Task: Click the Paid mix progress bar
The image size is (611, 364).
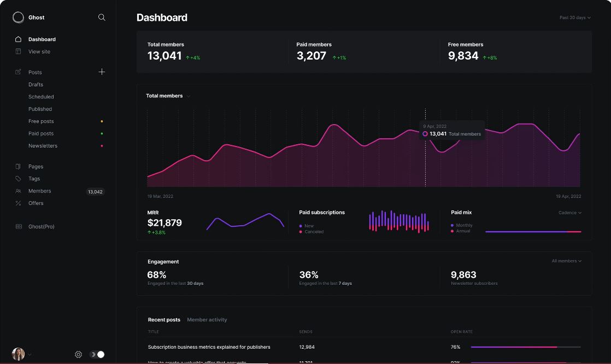Action: [x=533, y=232]
